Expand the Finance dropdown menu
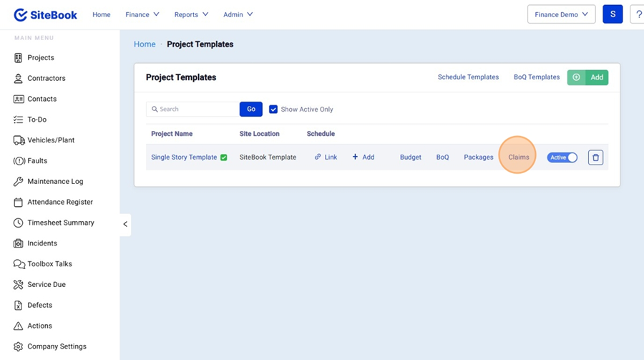 pos(142,14)
